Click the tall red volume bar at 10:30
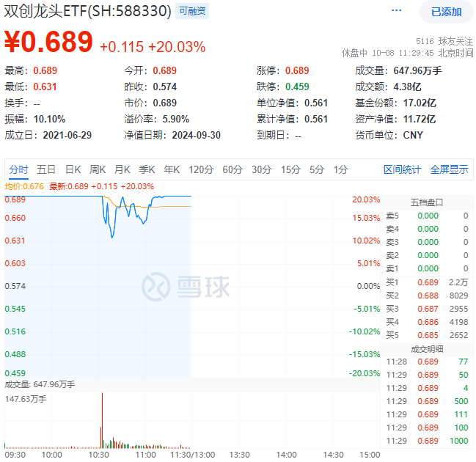Screen dimensions: 476x462 [x=102, y=420]
